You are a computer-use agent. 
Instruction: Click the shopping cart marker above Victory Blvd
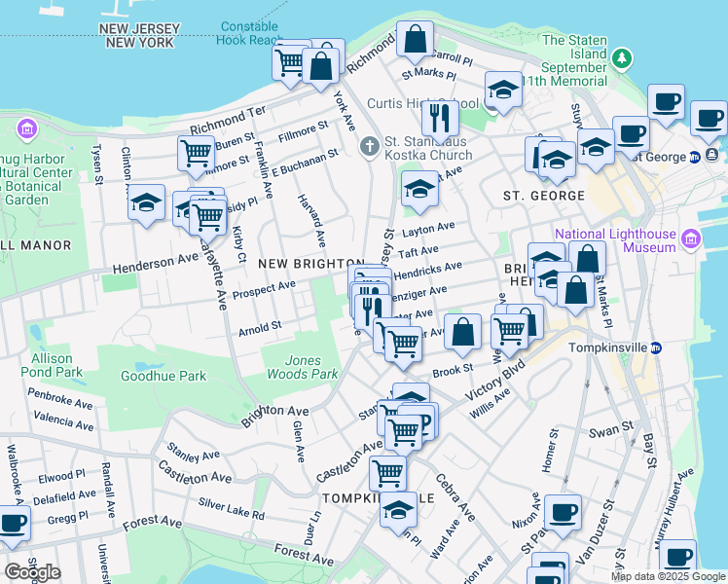tap(509, 333)
